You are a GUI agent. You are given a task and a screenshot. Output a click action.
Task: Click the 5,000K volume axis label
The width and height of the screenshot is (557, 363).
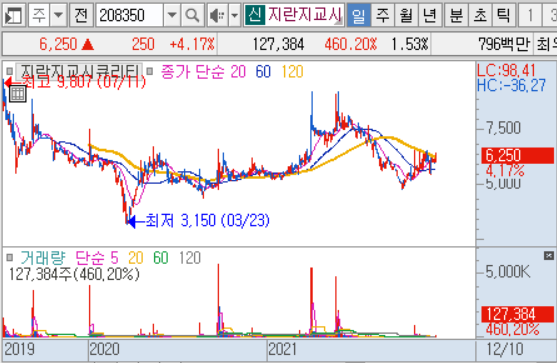(508, 272)
